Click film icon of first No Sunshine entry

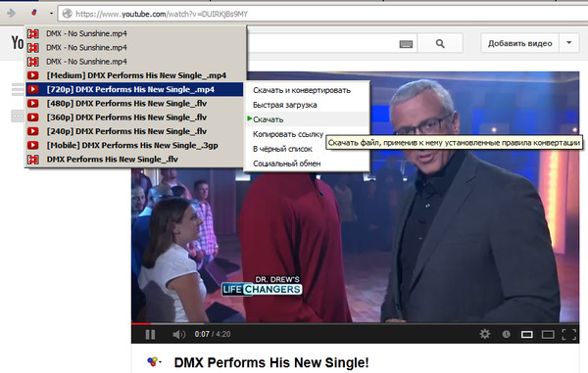(x=33, y=33)
